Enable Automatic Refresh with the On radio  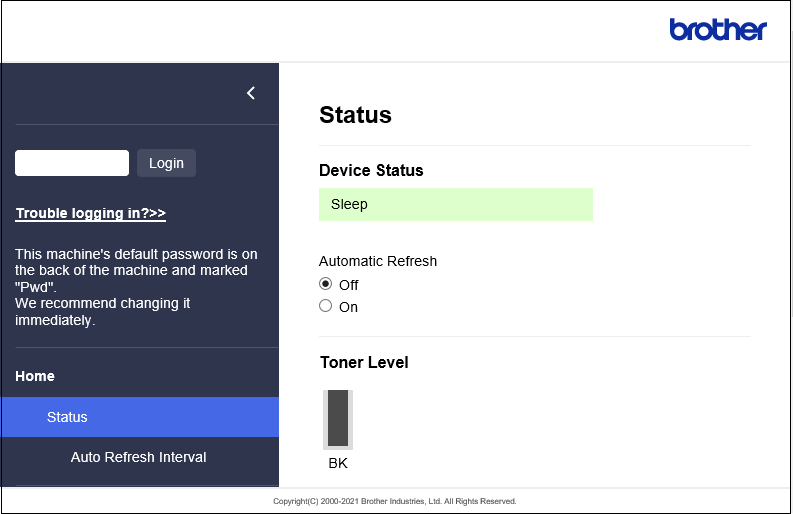pos(326,306)
